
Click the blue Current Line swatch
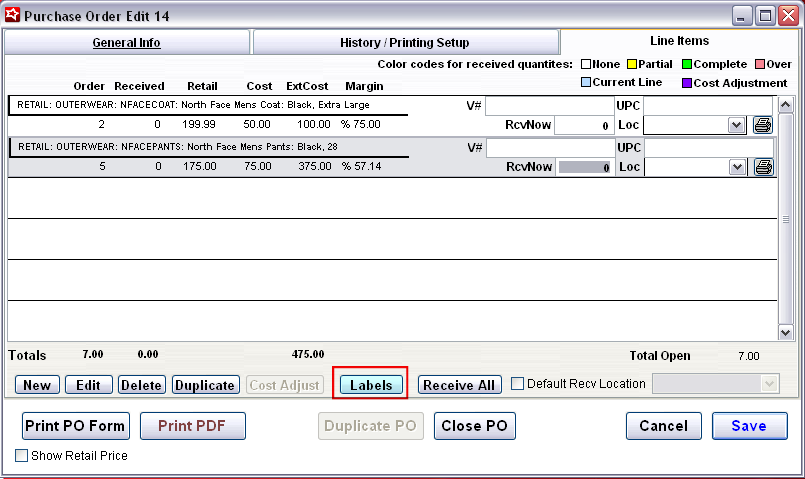coord(586,82)
